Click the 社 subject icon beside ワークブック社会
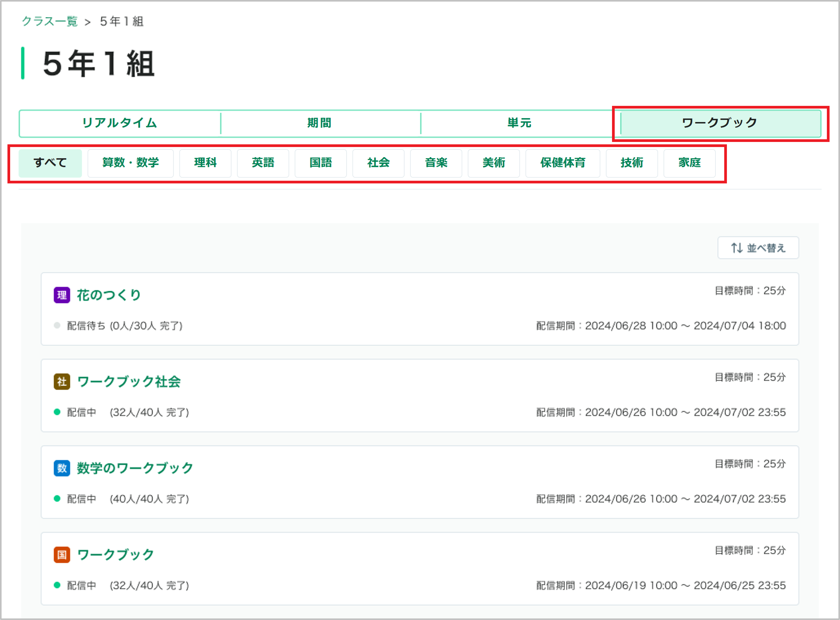840x620 pixels. 62,382
